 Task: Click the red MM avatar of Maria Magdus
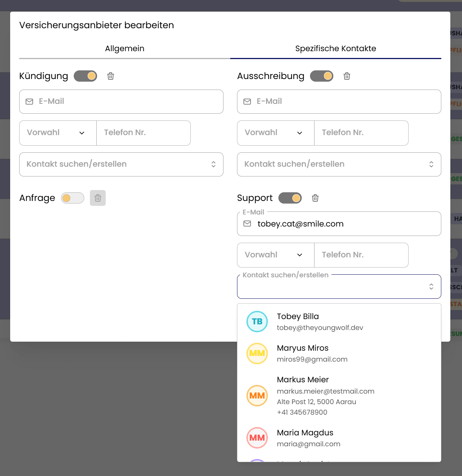click(257, 438)
